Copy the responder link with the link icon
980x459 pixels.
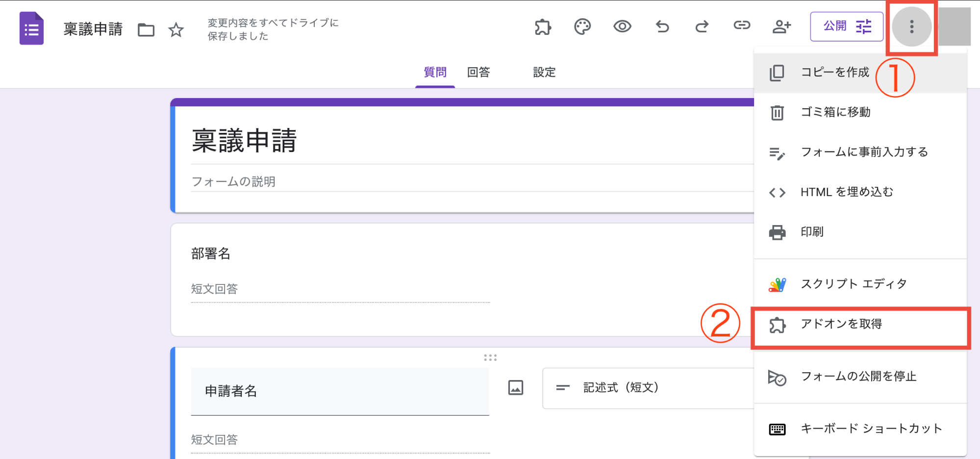click(x=742, y=25)
